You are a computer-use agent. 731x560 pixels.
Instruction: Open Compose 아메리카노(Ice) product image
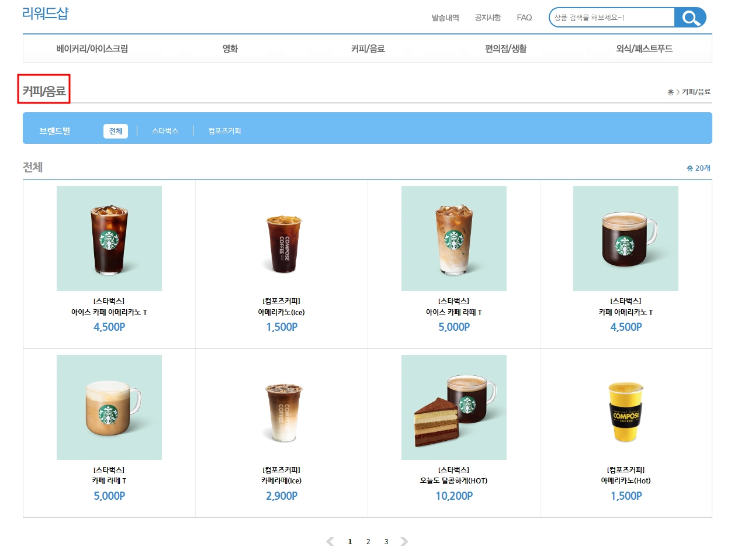282,238
